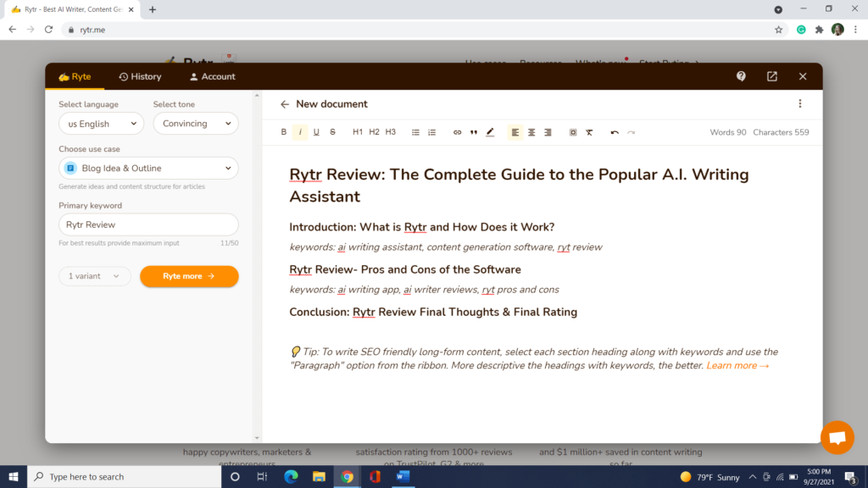The height and width of the screenshot is (488, 868).
Task: Switch to the History tab
Action: point(140,76)
